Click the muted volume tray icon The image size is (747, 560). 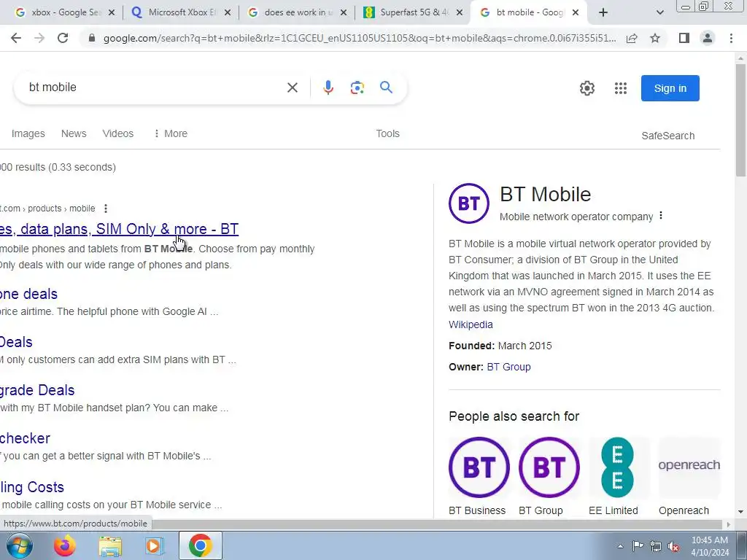tap(673, 546)
